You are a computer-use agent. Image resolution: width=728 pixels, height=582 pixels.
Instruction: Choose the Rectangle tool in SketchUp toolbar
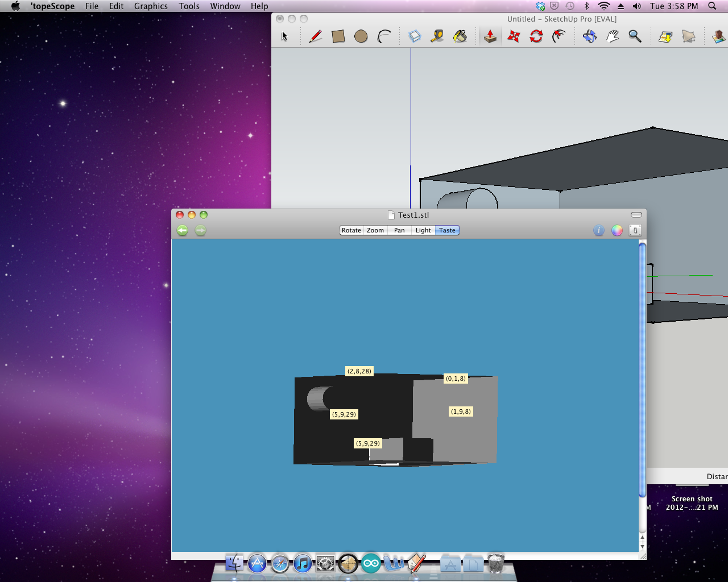coord(338,36)
